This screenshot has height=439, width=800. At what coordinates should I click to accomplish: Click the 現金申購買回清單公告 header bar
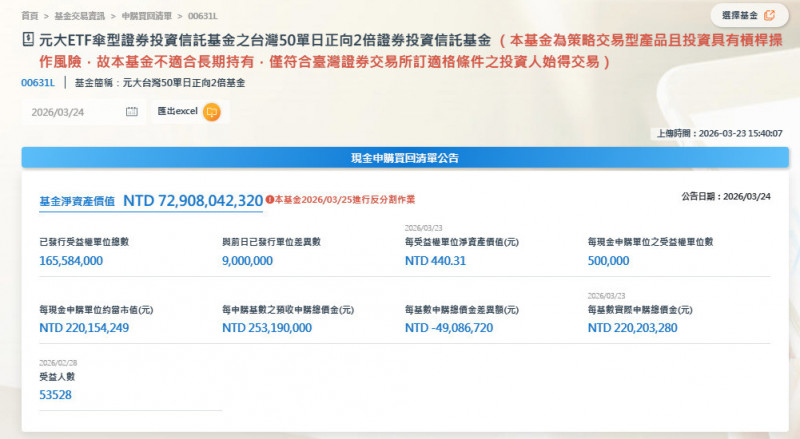point(405,158)
